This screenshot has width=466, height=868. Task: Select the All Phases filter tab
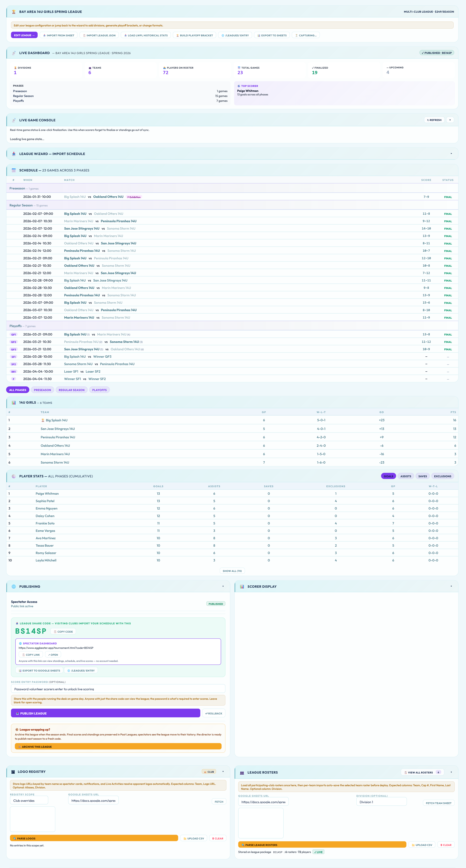(x=17, y=390)
